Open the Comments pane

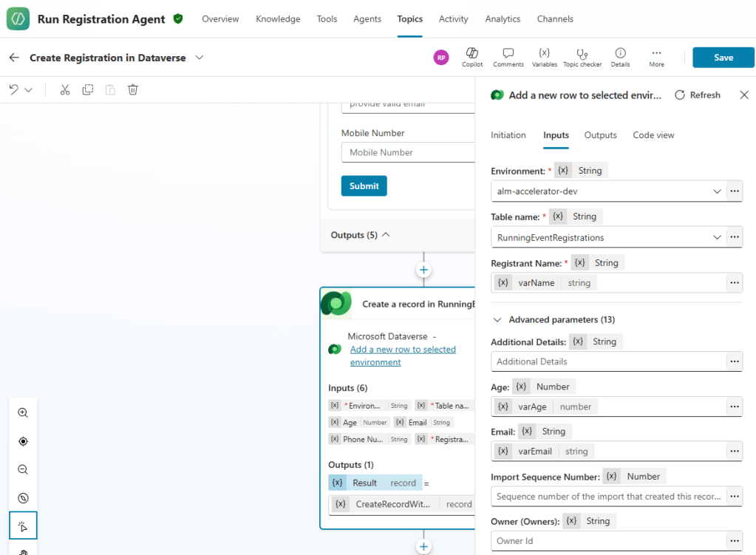508,57
